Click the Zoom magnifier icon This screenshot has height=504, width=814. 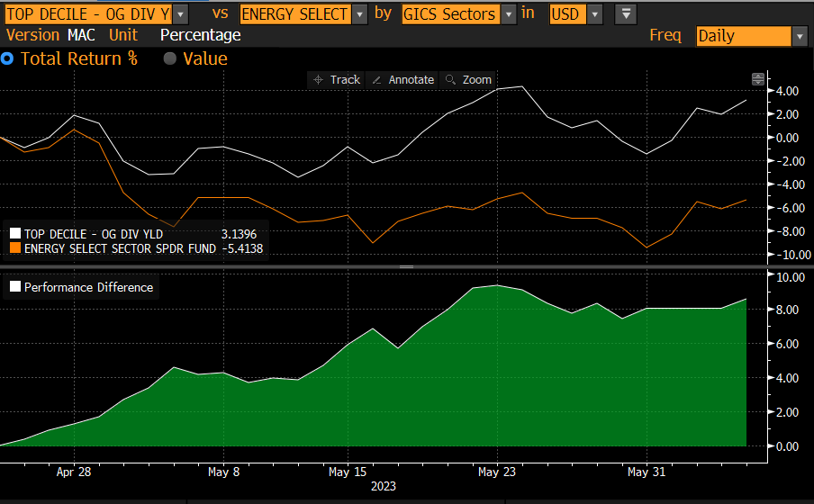click(450, 79)
